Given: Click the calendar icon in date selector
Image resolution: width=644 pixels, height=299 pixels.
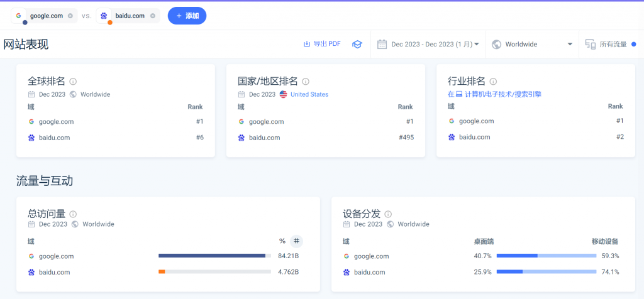Looking at the screenshot, I should [x=382, y=45].
